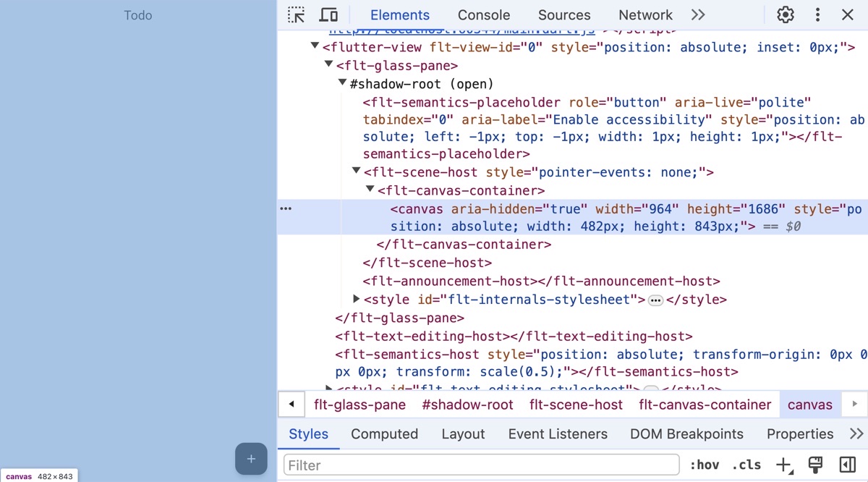Image resolution: width=868 pixels, height=482 pixels.
Task: Add a new style rule plus icon
Action: (784, 465)
